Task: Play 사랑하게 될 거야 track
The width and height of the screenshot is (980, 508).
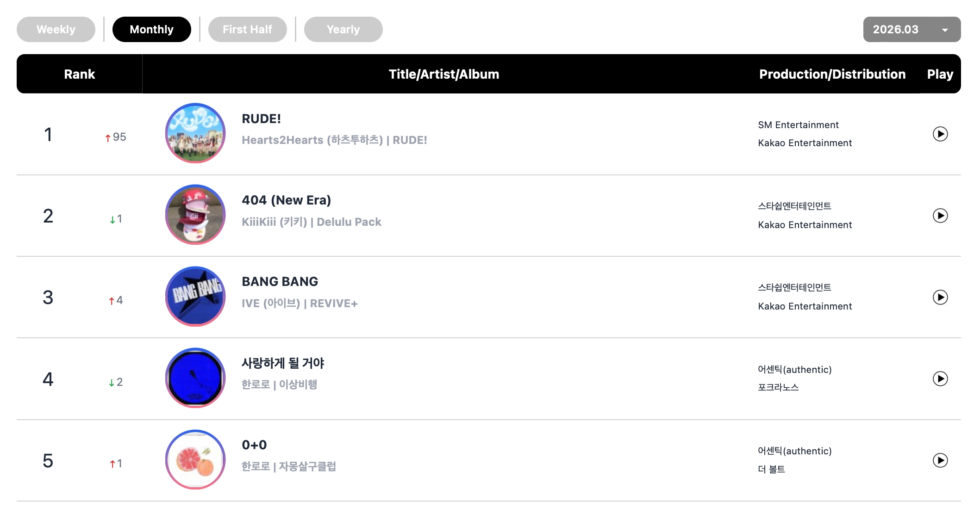Action: [940, 379]
